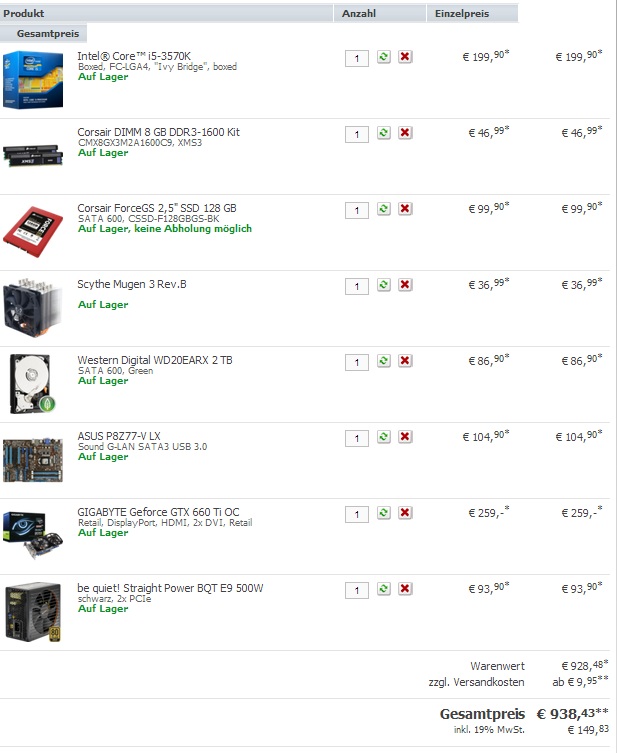Refresh quantity for Corsair DIMM 8 GB kit
The height and width of the screenshot is (753, 617).
point(383,133)
